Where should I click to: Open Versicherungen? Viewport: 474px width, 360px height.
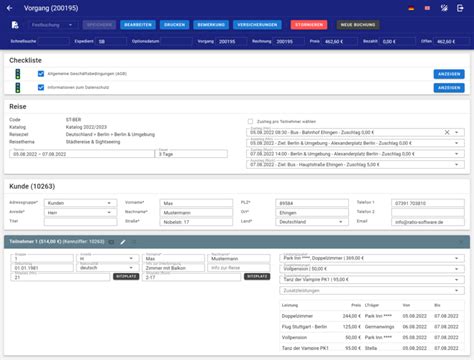tap(257, 25)
